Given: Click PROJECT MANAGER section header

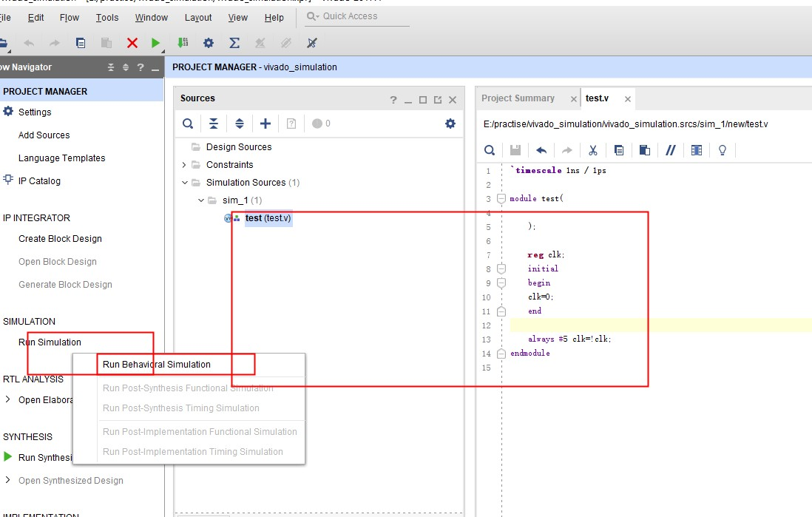Looking at the screenshot, I should click(45, 92).
